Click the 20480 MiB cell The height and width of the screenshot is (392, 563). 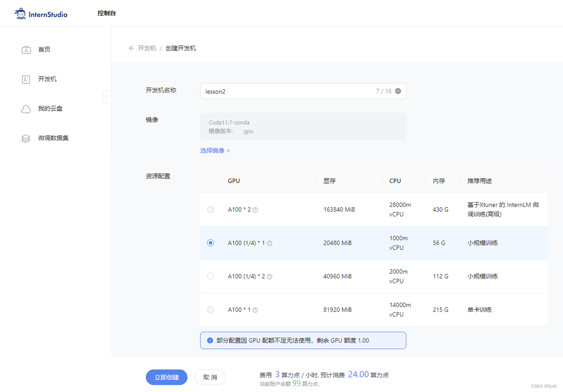[x=337, y=243]
